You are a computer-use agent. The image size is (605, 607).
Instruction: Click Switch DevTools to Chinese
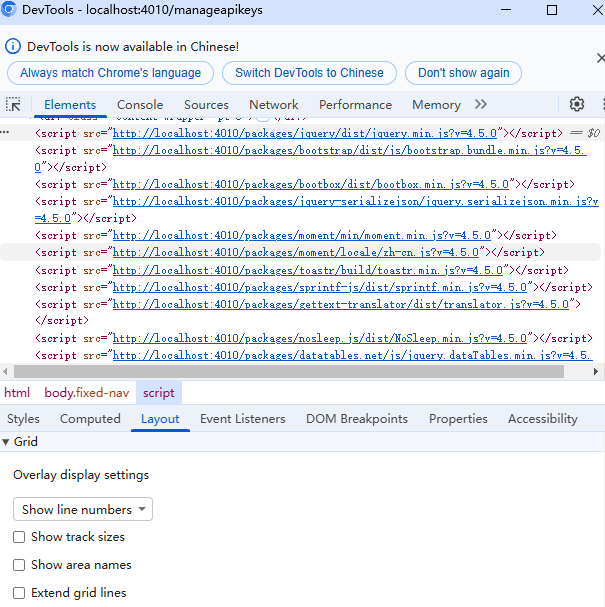tap(309, 73)
